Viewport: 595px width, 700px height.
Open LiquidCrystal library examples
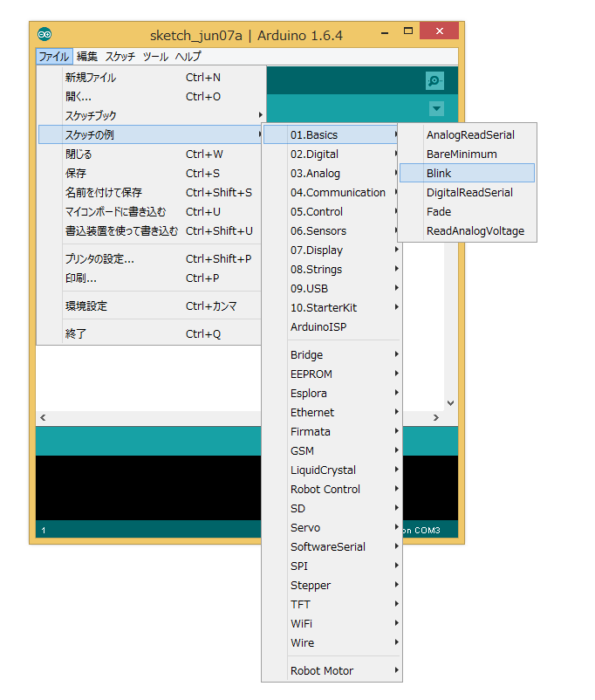point(332,470)
